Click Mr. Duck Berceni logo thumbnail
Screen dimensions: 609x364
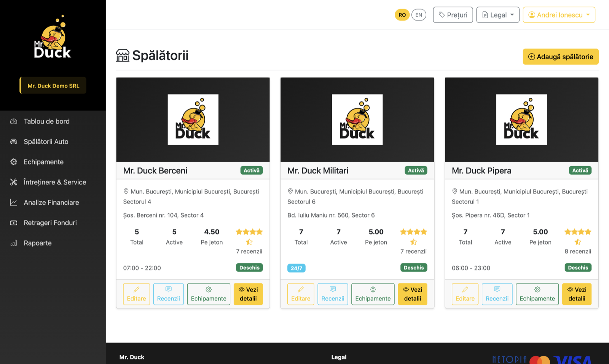point(193,119)
